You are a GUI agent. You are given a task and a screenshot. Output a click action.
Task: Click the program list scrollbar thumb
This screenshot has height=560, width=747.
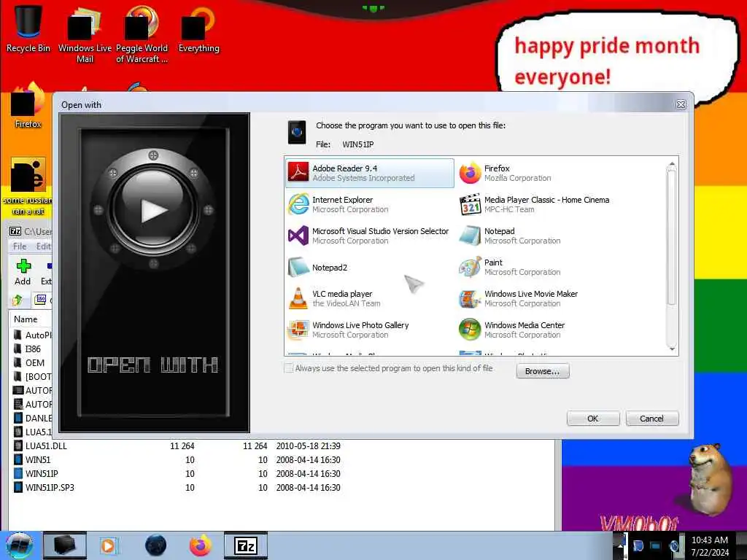[672, 237]
